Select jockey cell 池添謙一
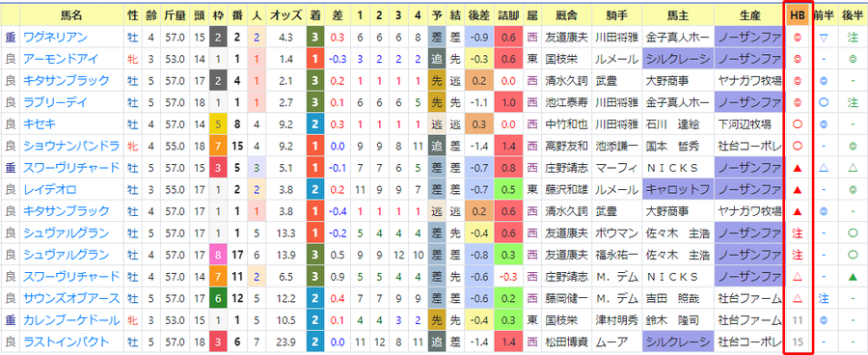 click(x=617, y=147)
